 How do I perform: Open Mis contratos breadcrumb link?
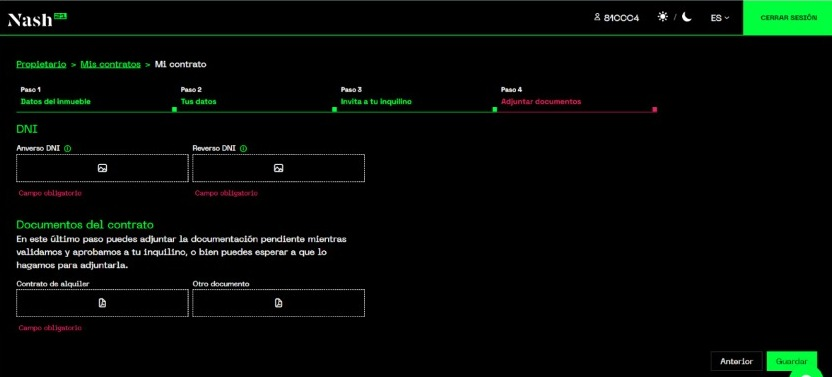(110, 64)
